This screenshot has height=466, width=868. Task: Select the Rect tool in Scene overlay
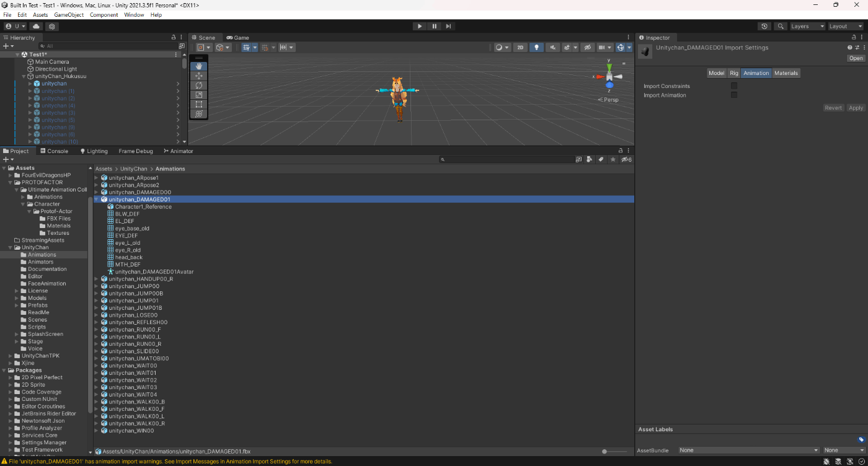pyautogui.click(x=198, y=105)
